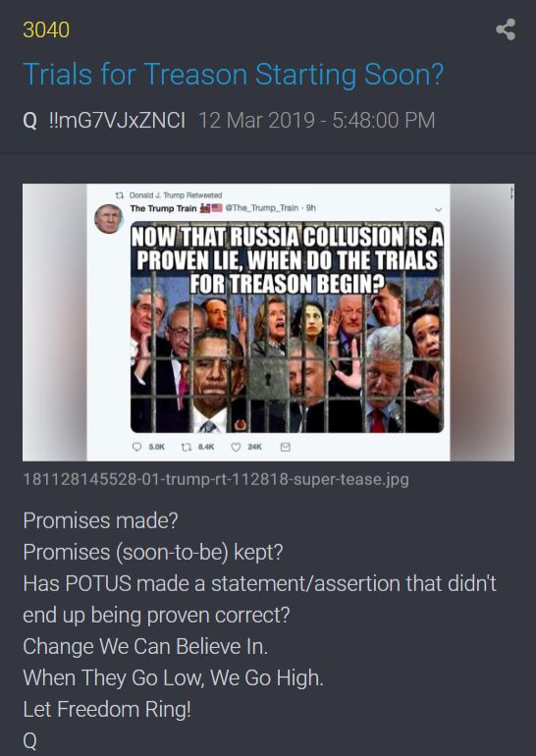Viewport: 536px width, 756px height.
Task: Click the @The_Trump_Train handle
Action: tap(264, 208)
